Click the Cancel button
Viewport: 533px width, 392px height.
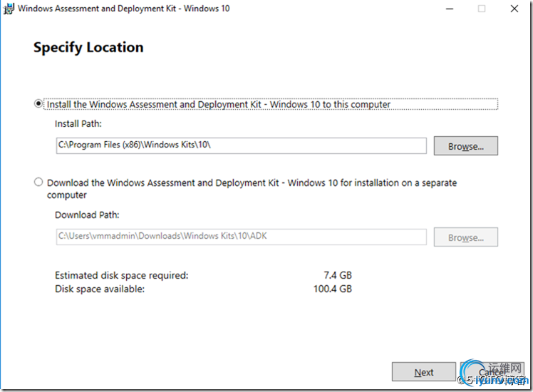click(x=492, y=372)
